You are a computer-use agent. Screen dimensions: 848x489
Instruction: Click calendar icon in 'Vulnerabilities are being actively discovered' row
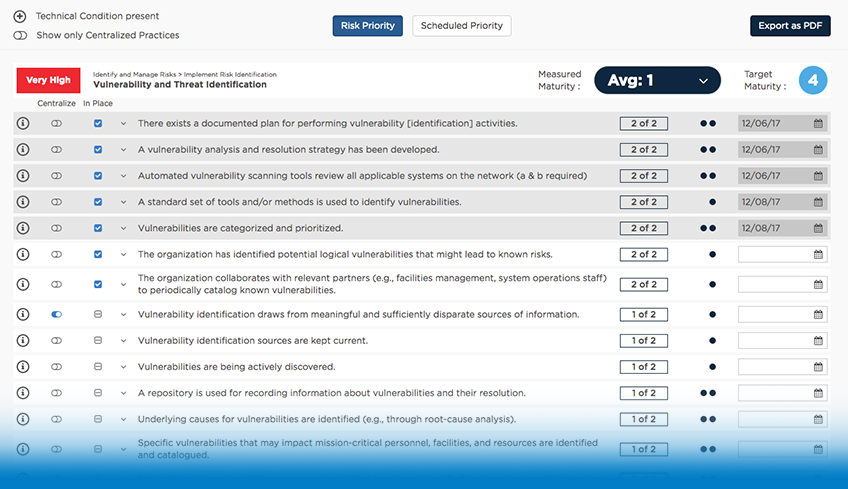(818, 367)
